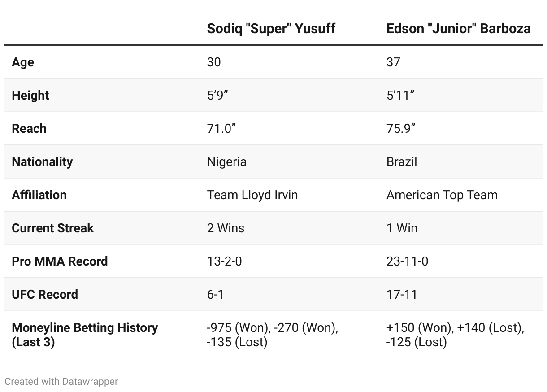Select Barboza's 17-11 UFC record
The image size is (547, 392).
point(402,294)
